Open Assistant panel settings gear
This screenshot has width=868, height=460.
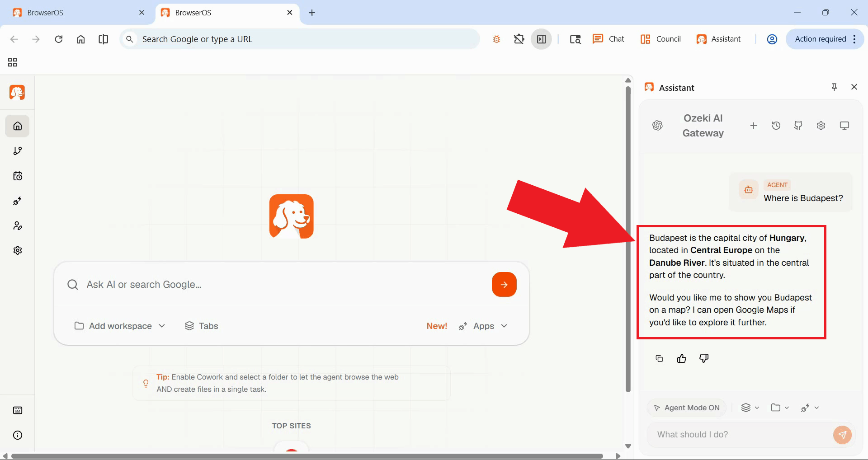(x=821, y=126)
